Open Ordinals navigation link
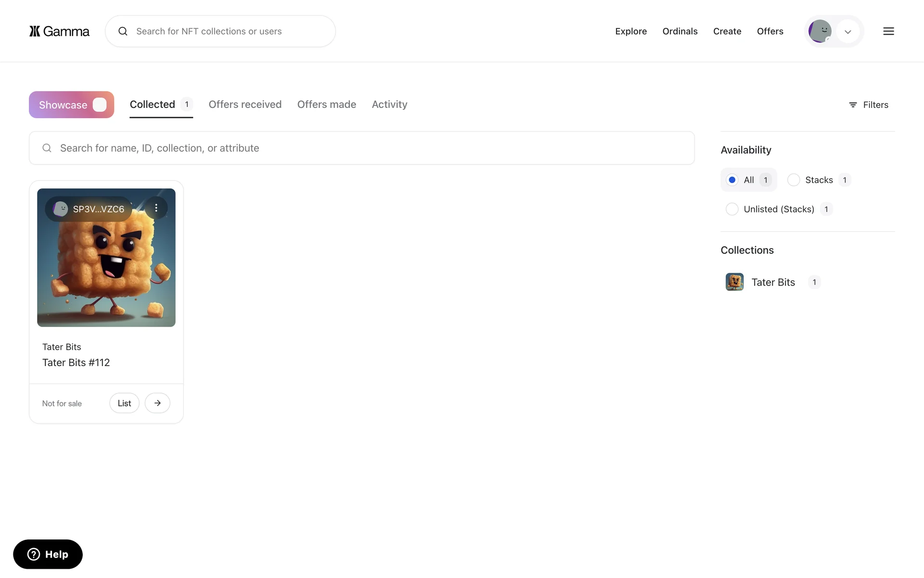924x578 pixels. [680, 31]
